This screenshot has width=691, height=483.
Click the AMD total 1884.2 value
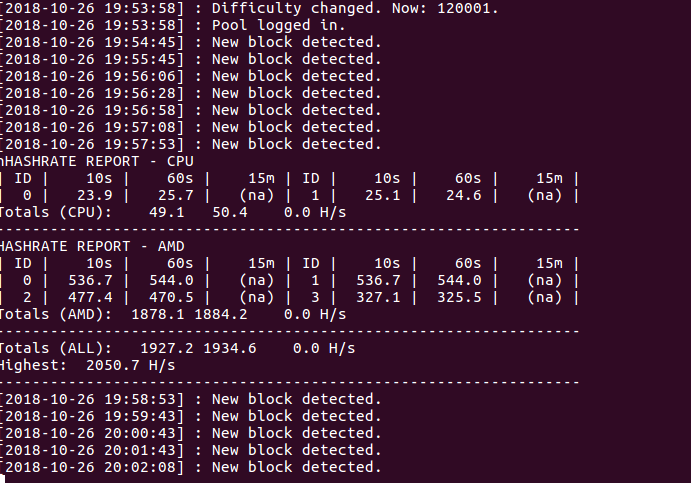click(x=221, y=314)
